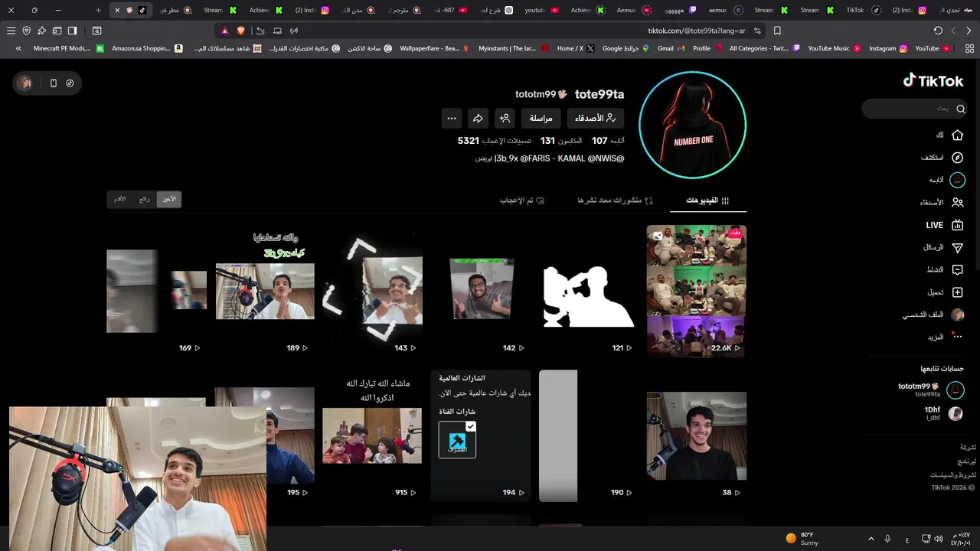Viewport: 980px width, 551px height.
Task: Open the video with 38 views
Action: (697, 436)
